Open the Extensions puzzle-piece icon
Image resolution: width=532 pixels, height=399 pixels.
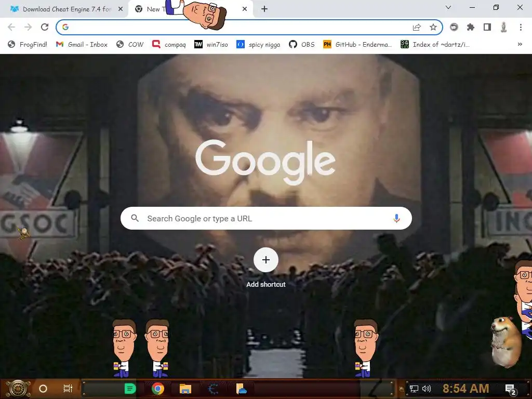471,27
